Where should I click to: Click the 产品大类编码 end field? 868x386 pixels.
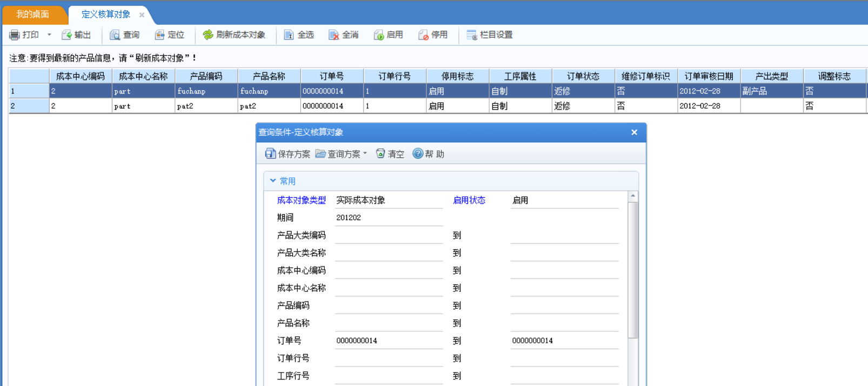[x=564, y=236]
